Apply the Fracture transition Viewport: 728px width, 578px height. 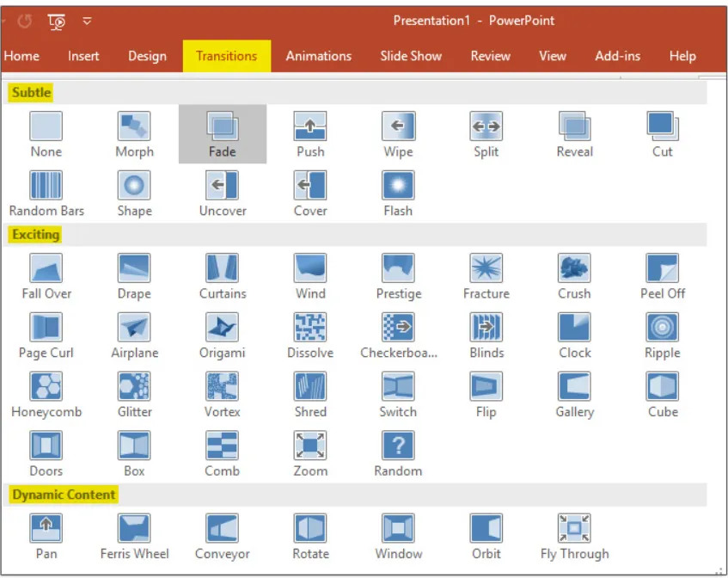tap(486, 269)
